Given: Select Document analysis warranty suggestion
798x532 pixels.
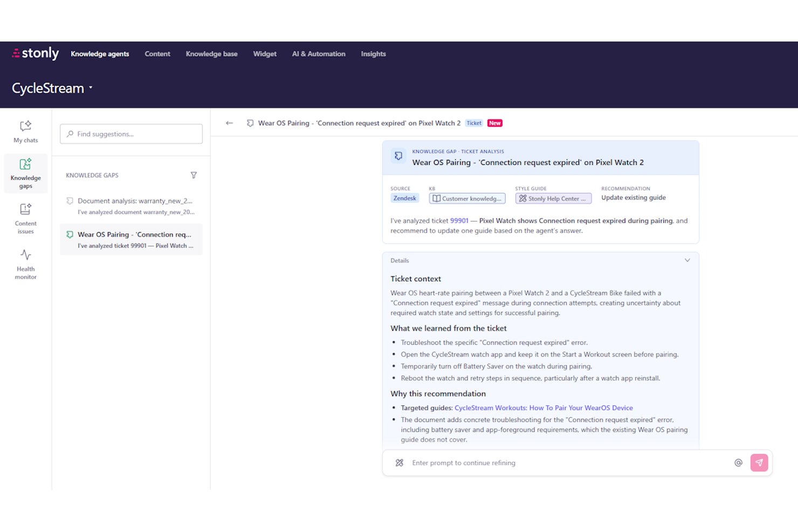Looking at the screenshot, I should point(131,206).
